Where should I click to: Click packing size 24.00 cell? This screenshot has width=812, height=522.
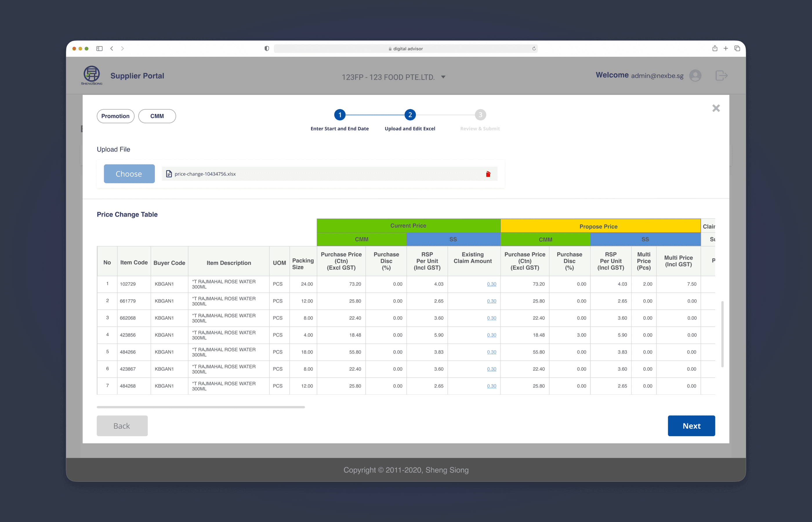(x=303, y=284)
